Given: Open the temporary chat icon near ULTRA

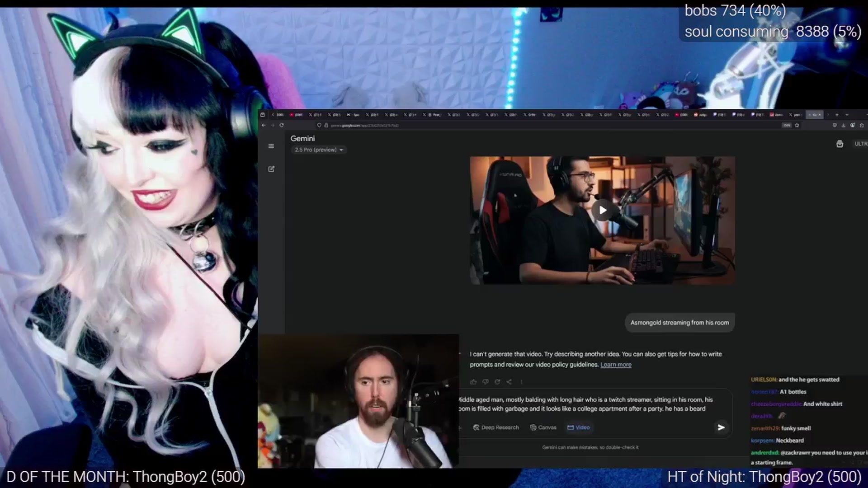Looking at the screenshot, I should coord(840,144).
